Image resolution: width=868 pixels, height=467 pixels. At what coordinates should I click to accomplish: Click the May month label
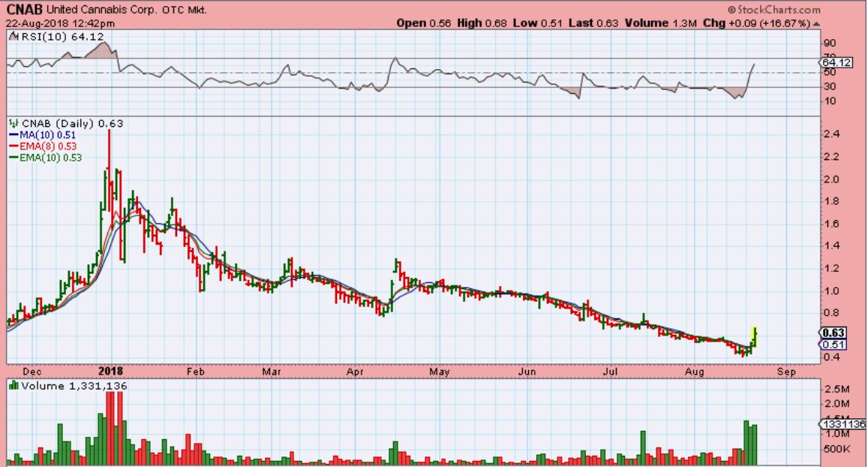[440, 372]
